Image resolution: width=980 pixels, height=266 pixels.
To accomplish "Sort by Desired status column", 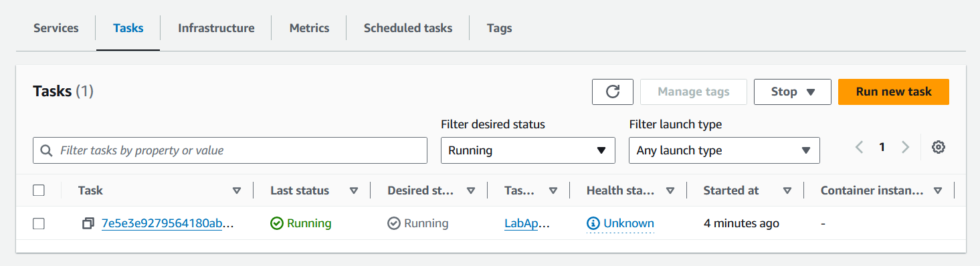I will pyautogui.click(x=471, y=190).
